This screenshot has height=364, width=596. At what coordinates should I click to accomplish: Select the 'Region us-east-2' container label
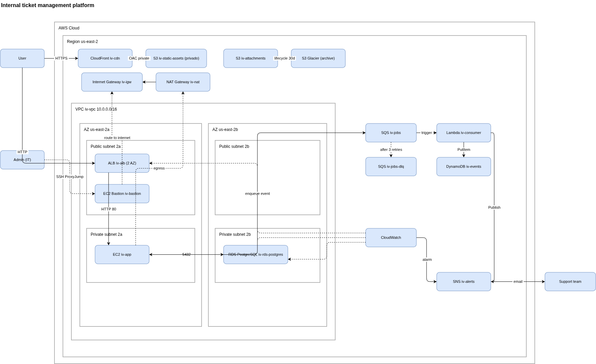(x=83, y=42)
